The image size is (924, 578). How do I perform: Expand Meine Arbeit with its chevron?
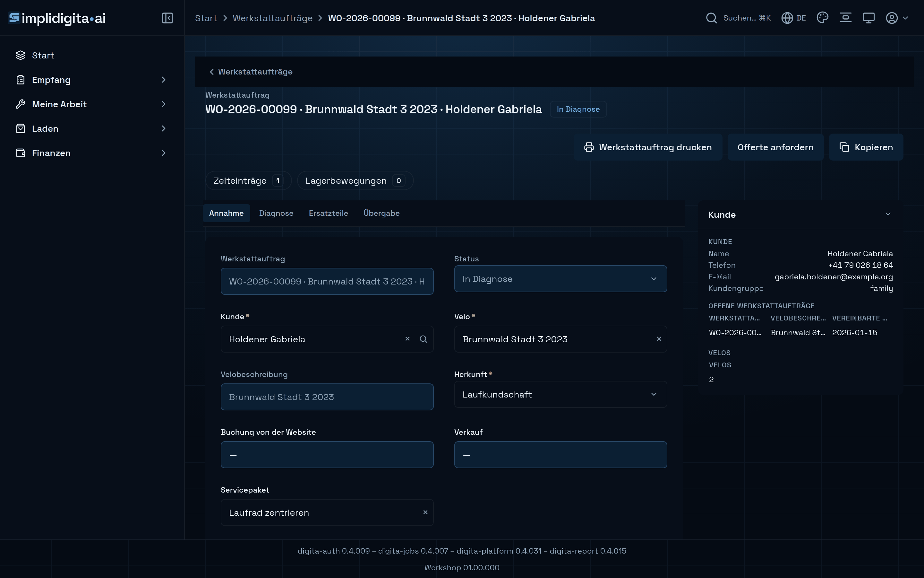tap(163, 104)
